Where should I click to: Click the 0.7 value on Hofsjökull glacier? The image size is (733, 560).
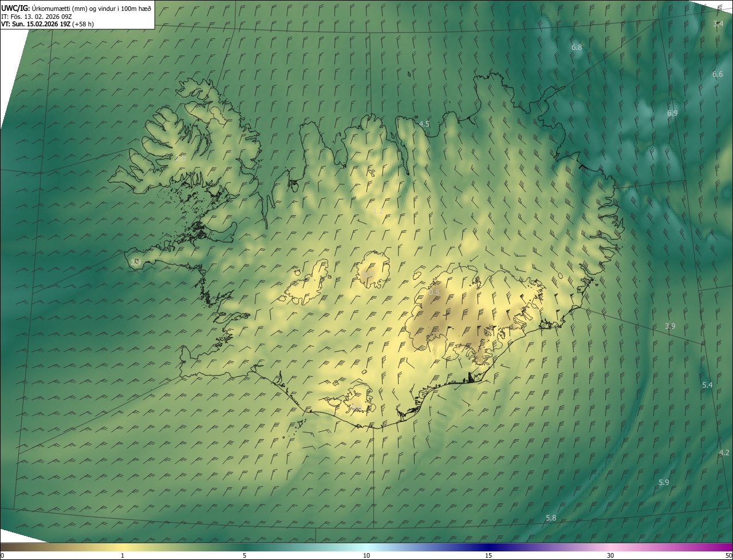pos(368,275)
